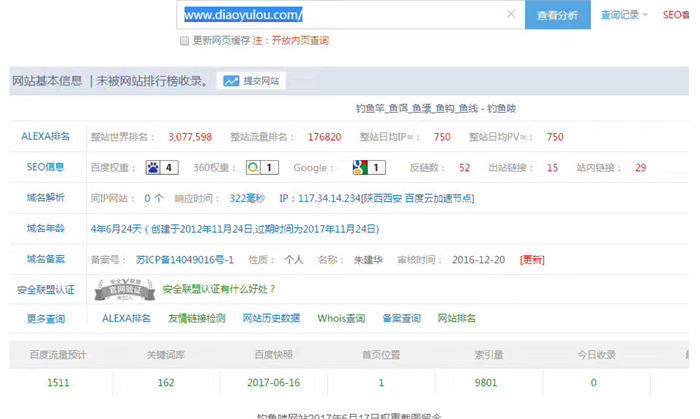Click the 域名解析 row header
This screenshot has height=419, width=700.
[x=46, y=198]
